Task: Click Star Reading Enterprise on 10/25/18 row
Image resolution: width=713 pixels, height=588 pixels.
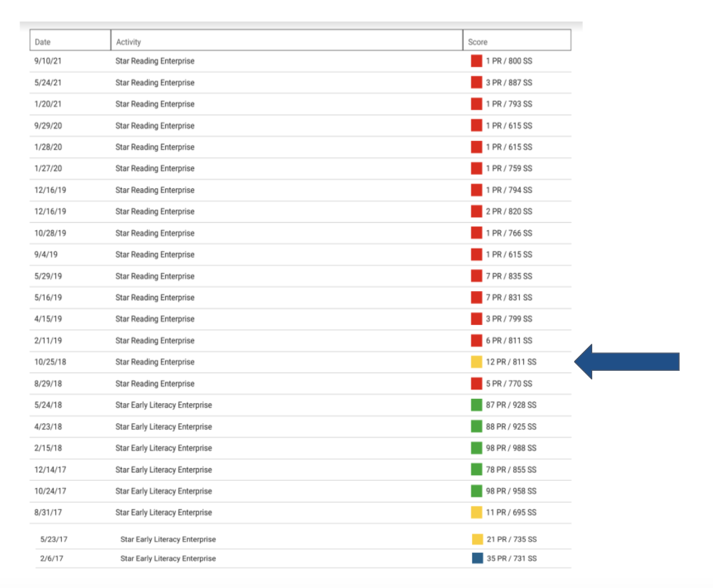Action: click(155, 362)
